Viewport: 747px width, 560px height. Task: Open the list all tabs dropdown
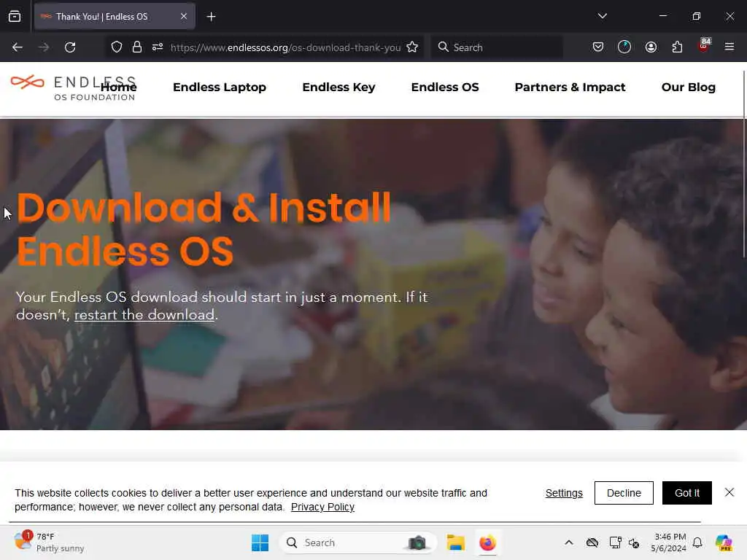tap(602, 16)
